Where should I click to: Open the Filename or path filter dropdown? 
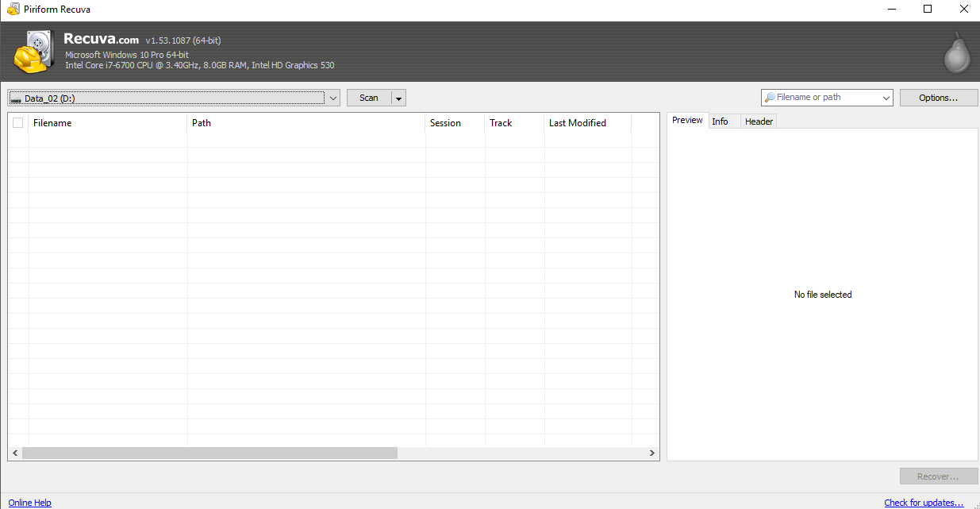pyautogui.click(x=886, y=98)
